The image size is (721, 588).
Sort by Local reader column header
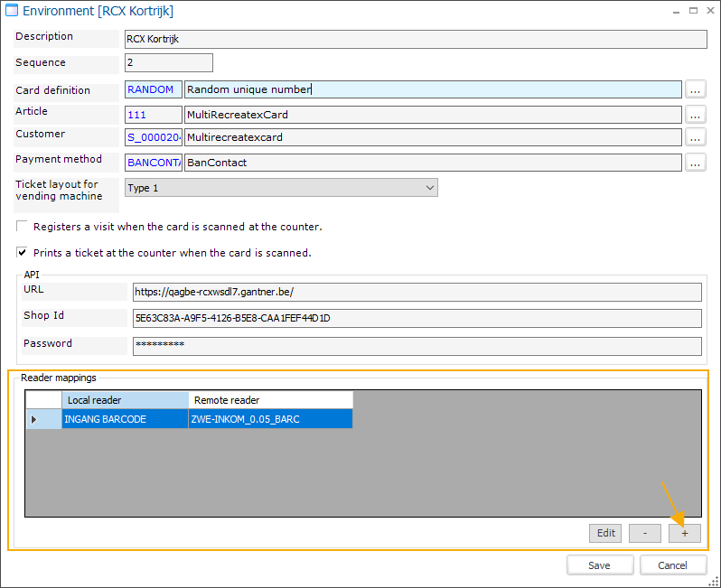pos(125,399)
